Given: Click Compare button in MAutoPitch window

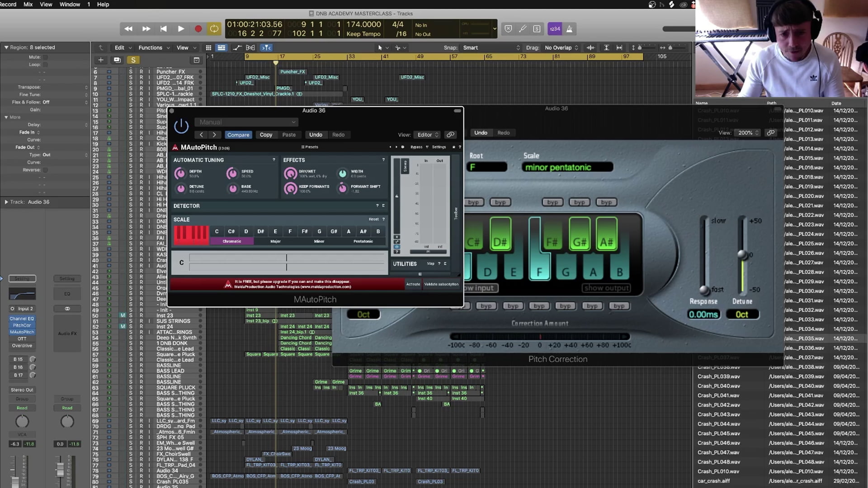Looking at the screenshot, I should 238,135.
